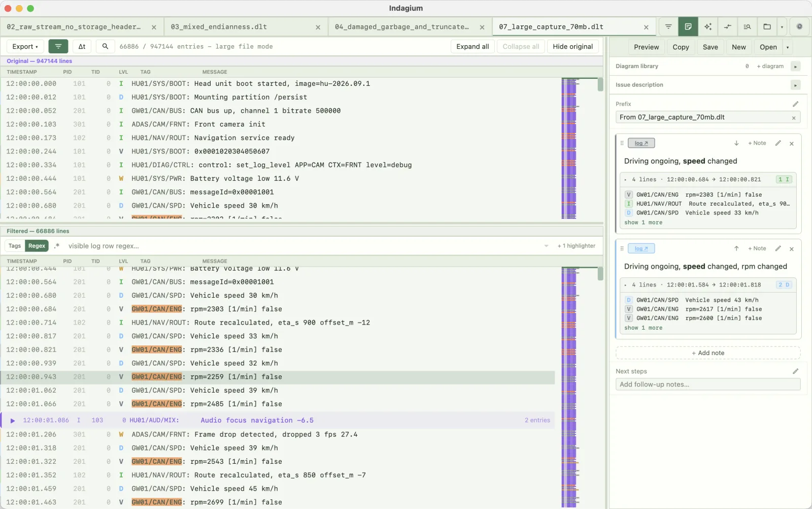Close the 03_mixed_endianness.dlt tab

click(318, 27)
